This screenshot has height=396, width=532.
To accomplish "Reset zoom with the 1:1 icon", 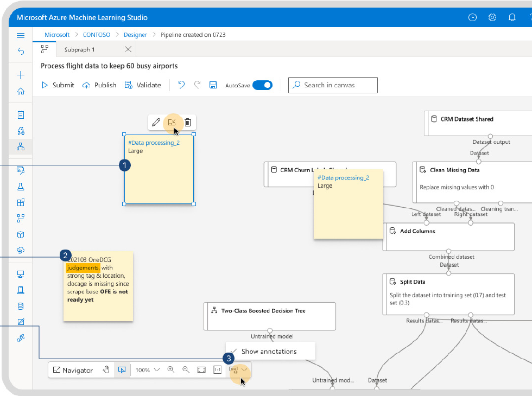I will [218, 370].
